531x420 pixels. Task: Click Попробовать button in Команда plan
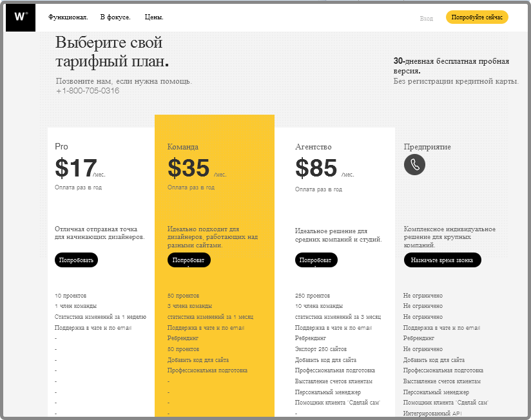tap(189, 260)
